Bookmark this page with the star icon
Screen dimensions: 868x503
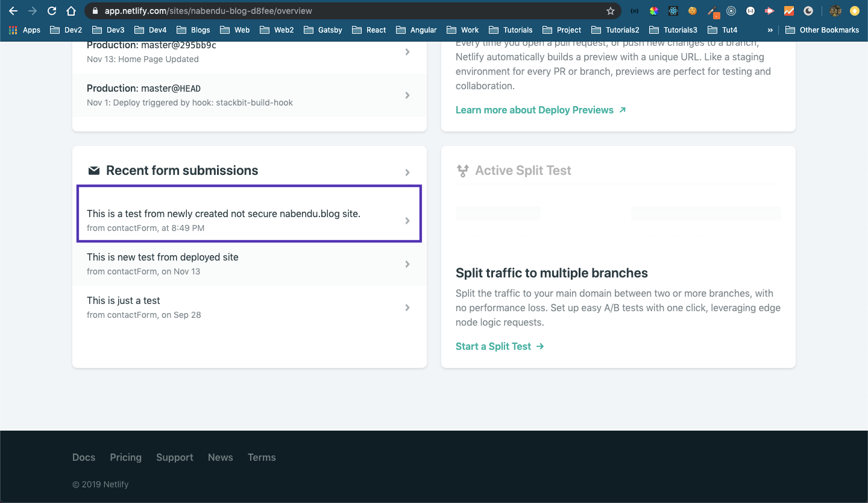click(x=611, y=11)
